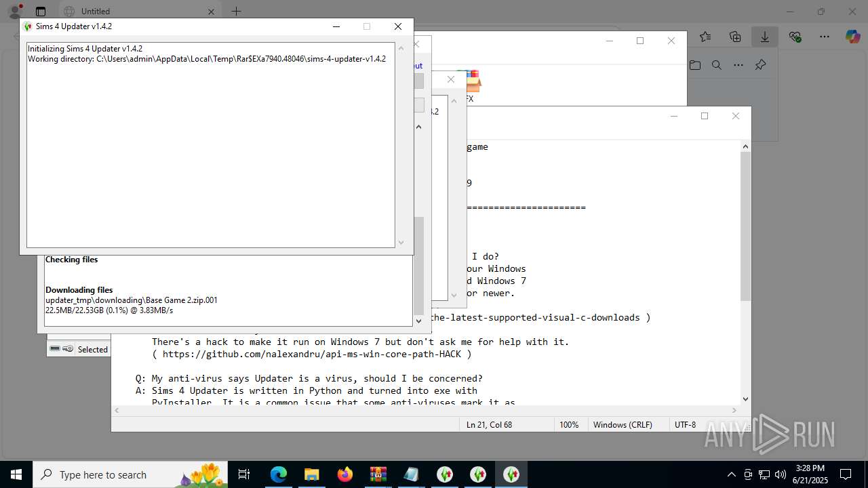Open Firefox from taskbar
The image size is (868, 488).
pyautogui.click(x=345, y=474)
